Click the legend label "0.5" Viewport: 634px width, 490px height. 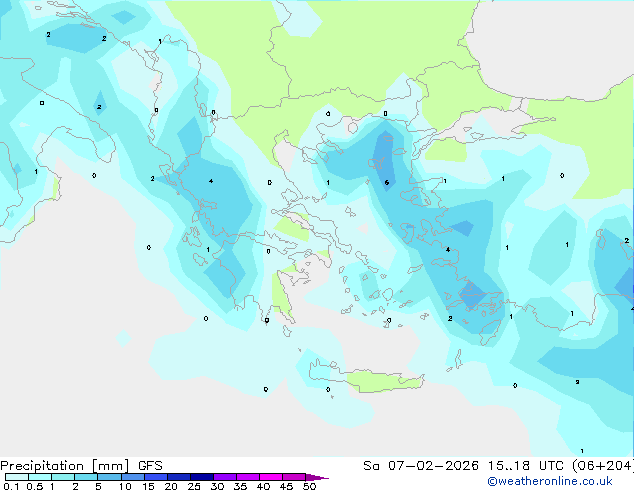(x=35, y=486)
